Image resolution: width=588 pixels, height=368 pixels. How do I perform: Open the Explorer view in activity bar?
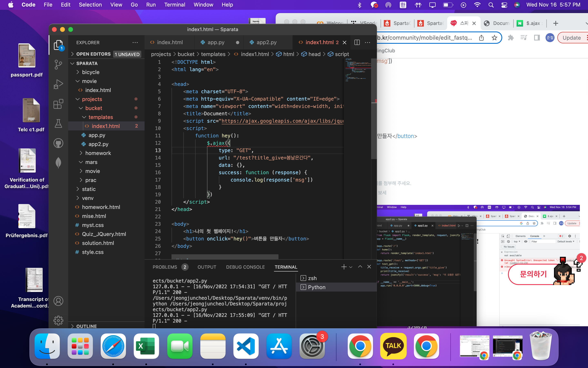click(58, 45)
